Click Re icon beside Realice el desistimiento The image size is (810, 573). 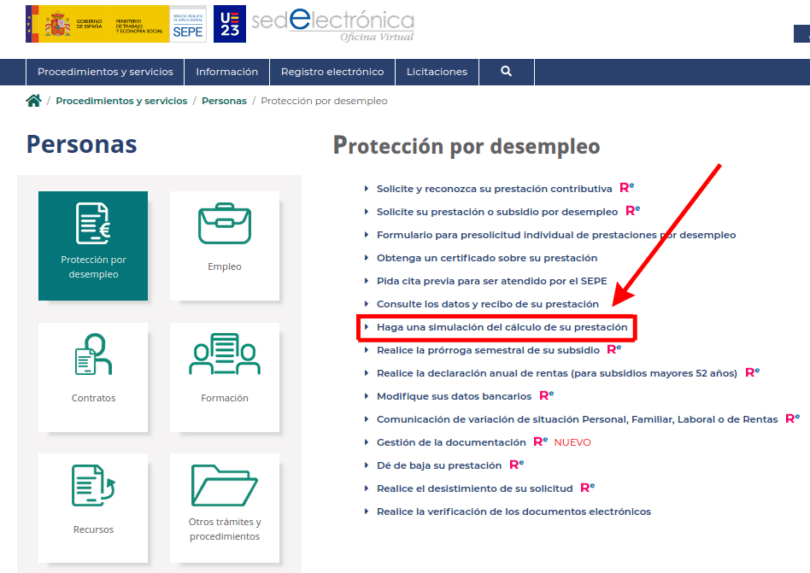[588, 487]
